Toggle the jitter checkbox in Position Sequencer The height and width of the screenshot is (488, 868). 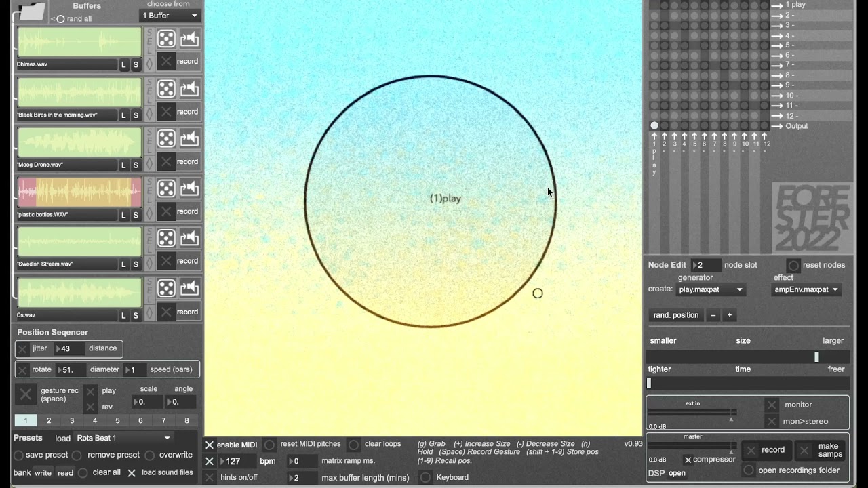23,349
